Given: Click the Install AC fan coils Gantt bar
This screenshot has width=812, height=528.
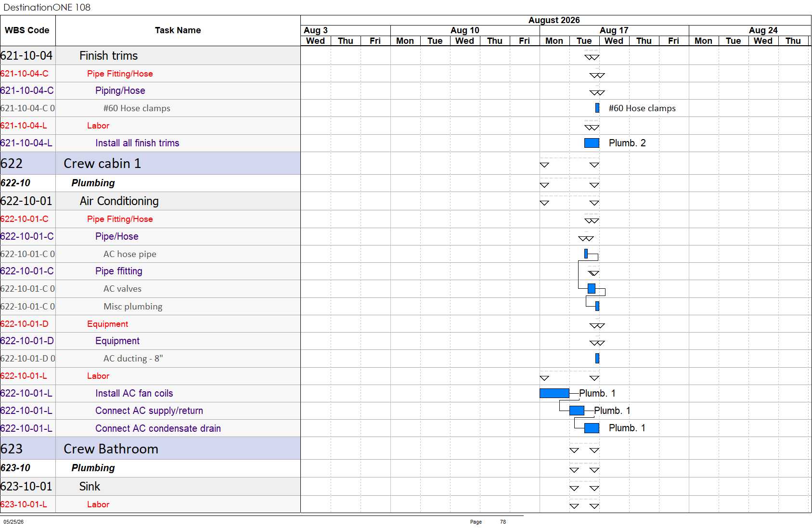Looking at the screenshot, I should [554, 393].
